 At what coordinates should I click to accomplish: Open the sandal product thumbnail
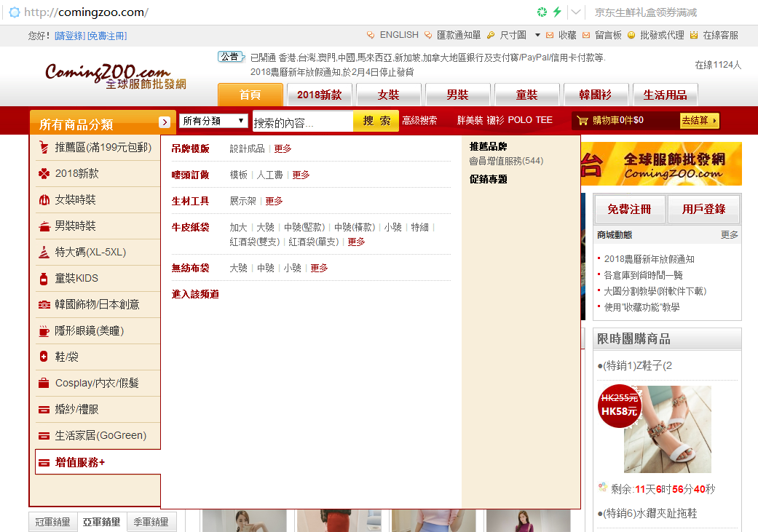667,429
